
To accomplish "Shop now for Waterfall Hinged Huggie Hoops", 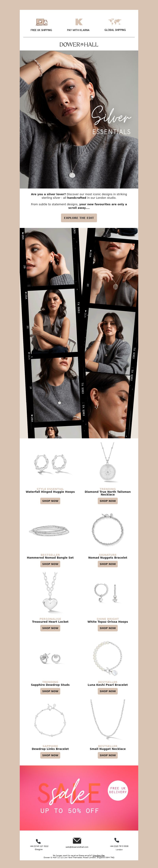I will tap(50, 501).
